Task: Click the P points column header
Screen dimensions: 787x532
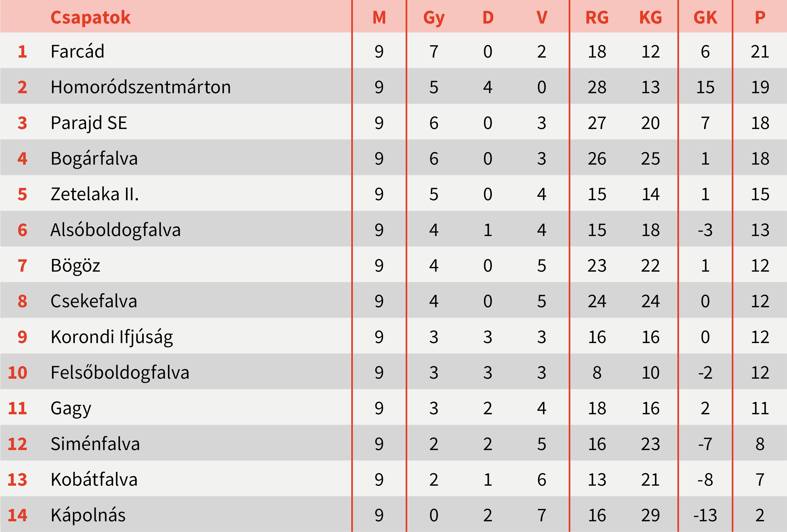Action: click(x=760, y=17)
